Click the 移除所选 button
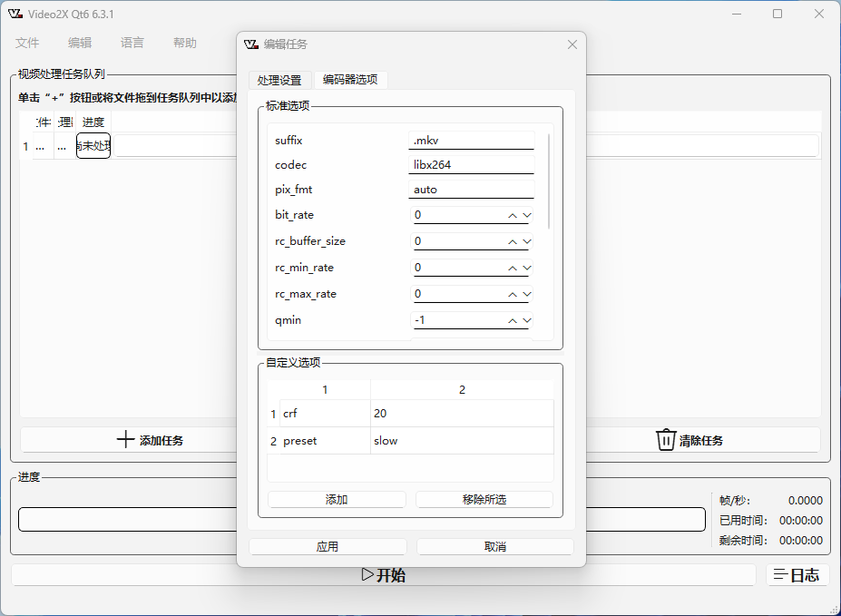The height and width of the screenshot is (616, 841). (484, 500)
